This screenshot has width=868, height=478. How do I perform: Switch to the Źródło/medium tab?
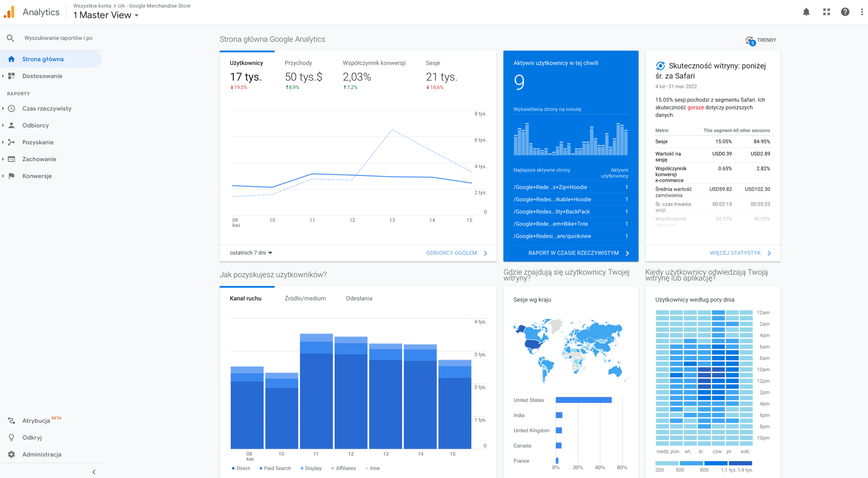[x=305, y=298]
